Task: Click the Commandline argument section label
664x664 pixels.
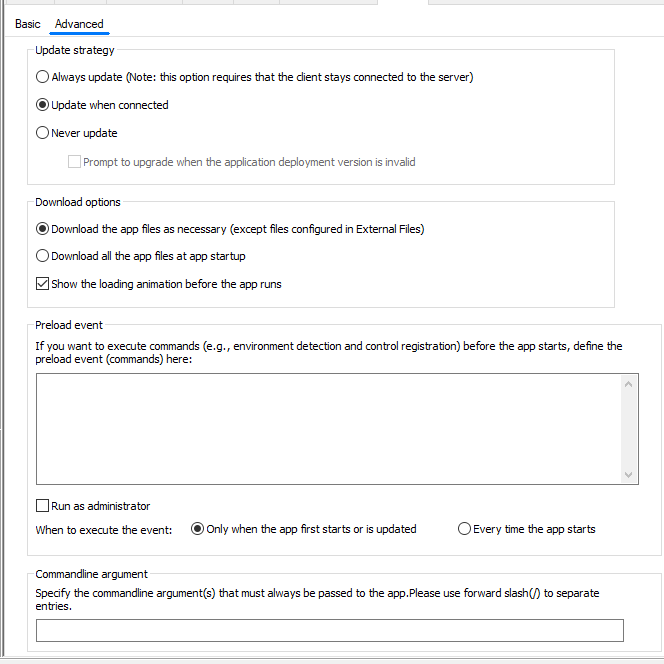Action: click(x=91, y=574)
